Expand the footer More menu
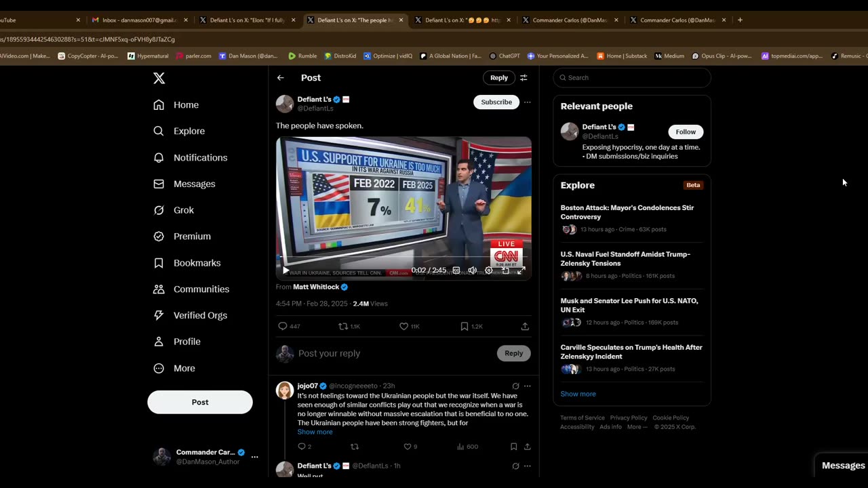This screenshot has height=488, width=868. [x=637, y=427]
